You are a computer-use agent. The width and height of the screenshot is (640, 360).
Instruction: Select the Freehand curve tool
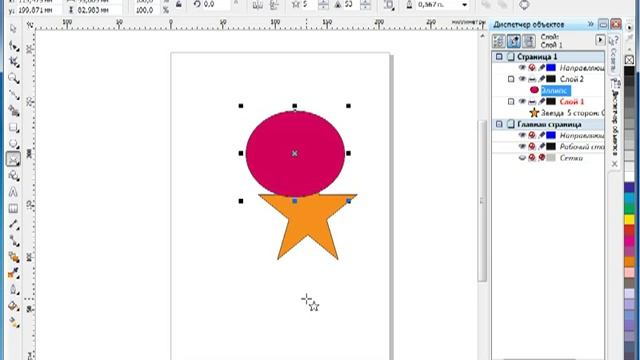pos(13,95)
